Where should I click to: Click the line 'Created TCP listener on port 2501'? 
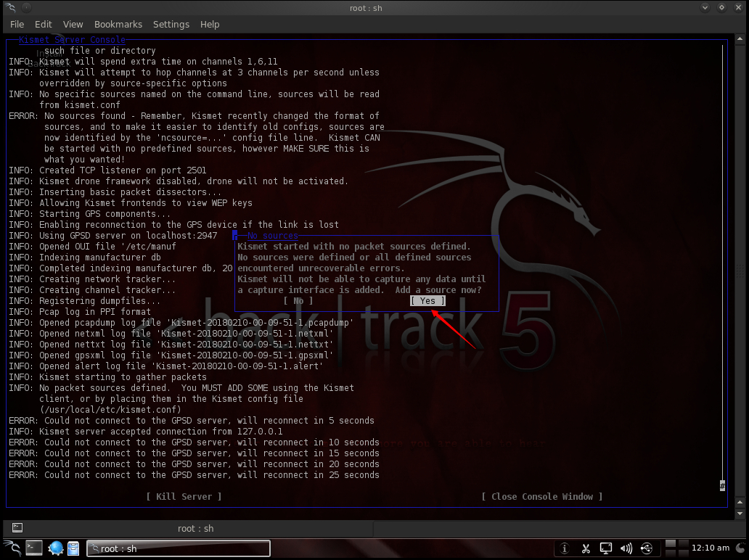(x=108, y=170)
